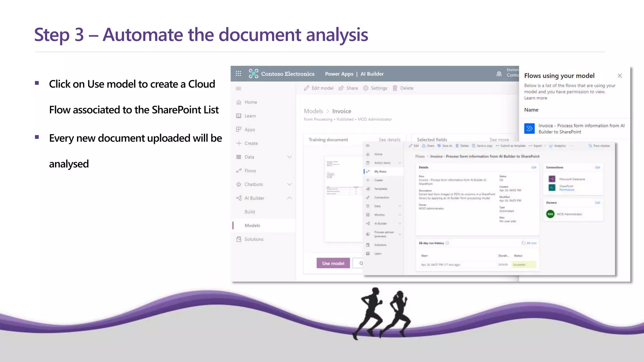644x362 pixels.
Task: Expand Data chevron in Power Automate sidebar
Action: (400, 206)
